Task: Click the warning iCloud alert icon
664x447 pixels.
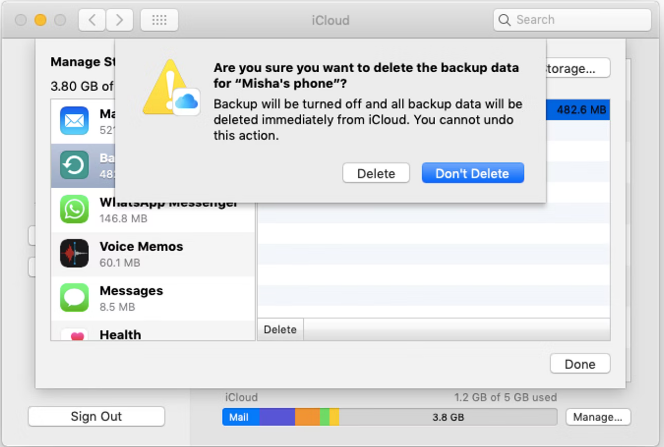Action: 171,88
